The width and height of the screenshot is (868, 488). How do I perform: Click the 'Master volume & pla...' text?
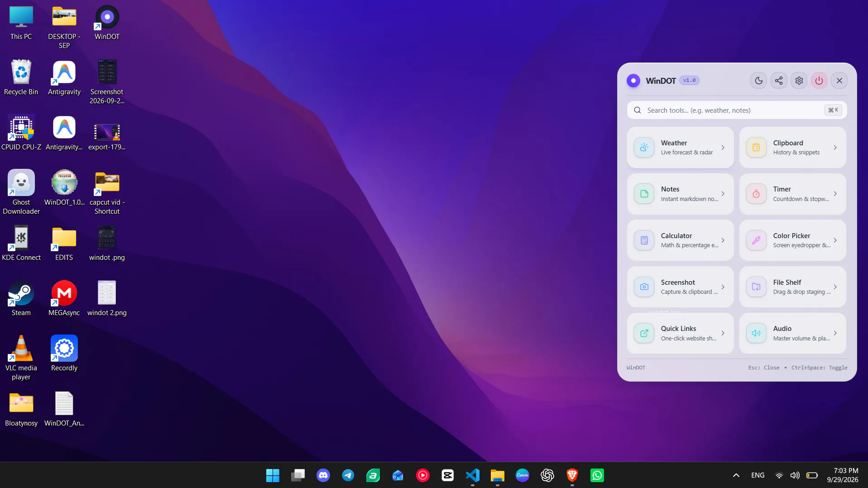click(x=801, y=339)
